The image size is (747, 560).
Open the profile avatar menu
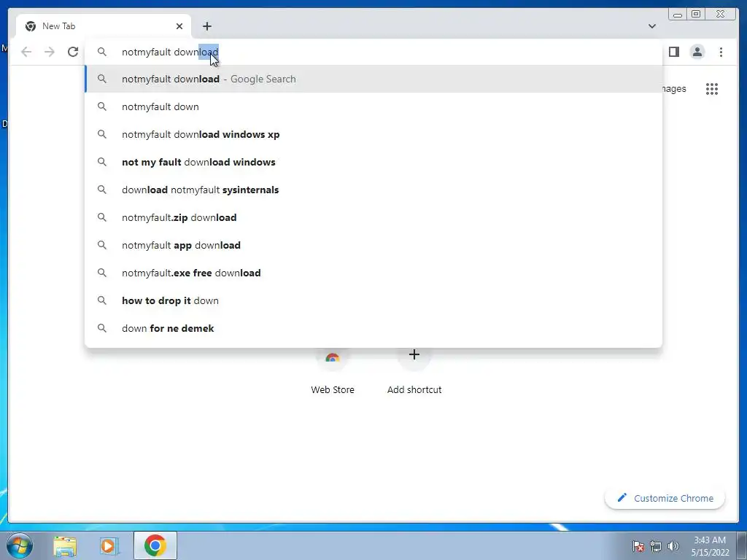tap(697, 52)
